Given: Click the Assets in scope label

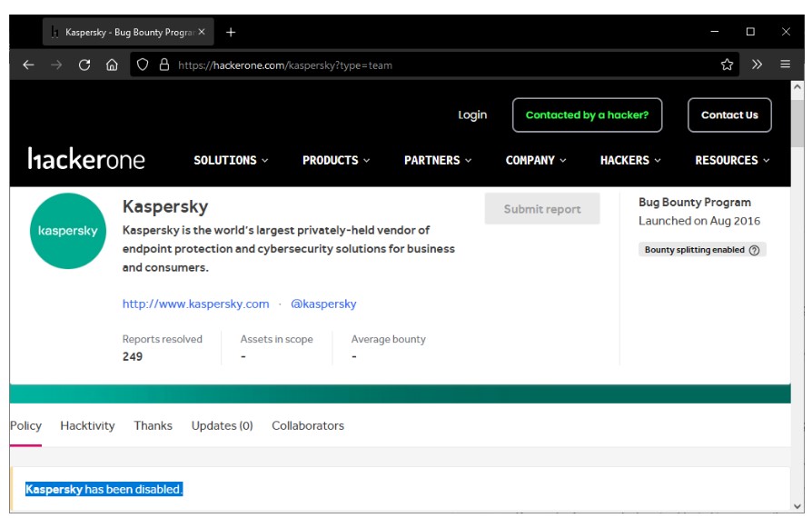Looking at the screenshot, I should click(x=276, y=339).
